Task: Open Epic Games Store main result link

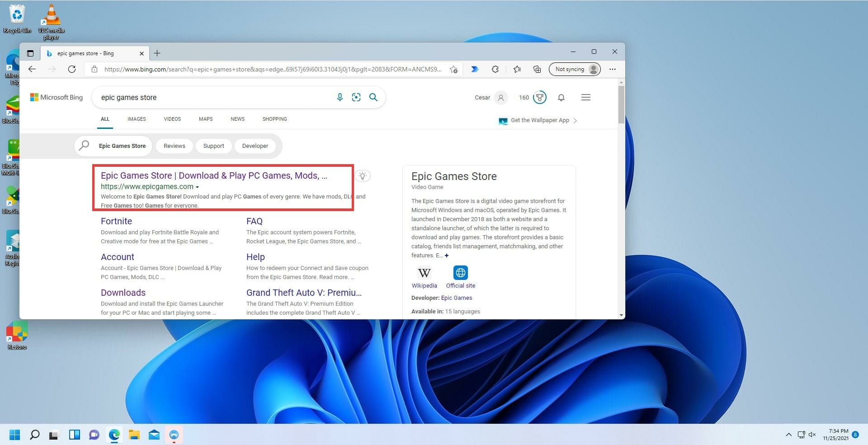Action: [214, 175]
